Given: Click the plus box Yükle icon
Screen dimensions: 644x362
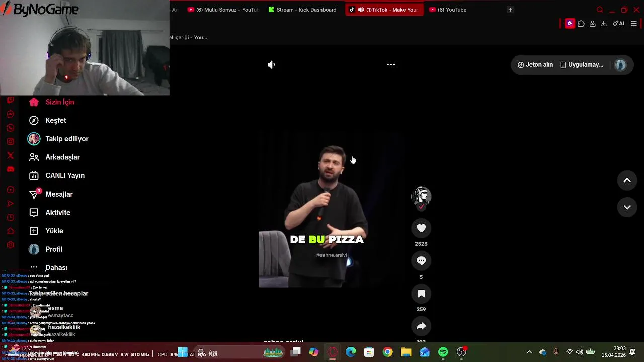Looking at the screenshot, I should point(34,231).
